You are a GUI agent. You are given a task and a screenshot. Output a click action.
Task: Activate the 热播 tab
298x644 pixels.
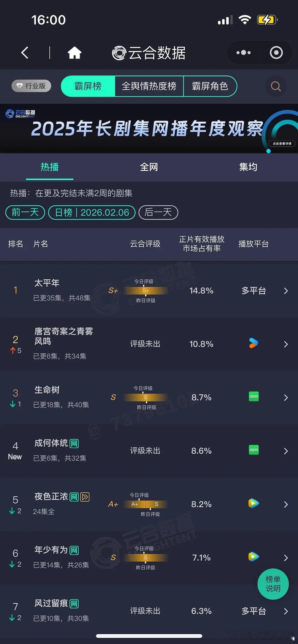49,167
